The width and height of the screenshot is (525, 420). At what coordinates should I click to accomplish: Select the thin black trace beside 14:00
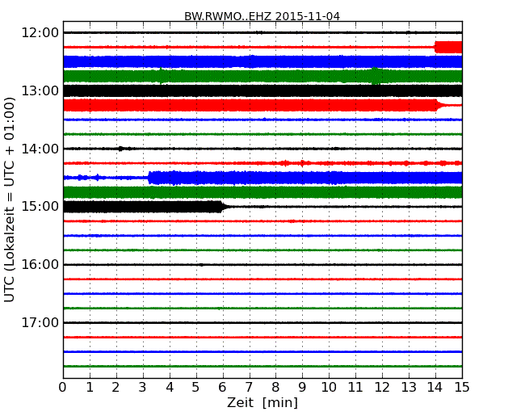tap(262, 149)
